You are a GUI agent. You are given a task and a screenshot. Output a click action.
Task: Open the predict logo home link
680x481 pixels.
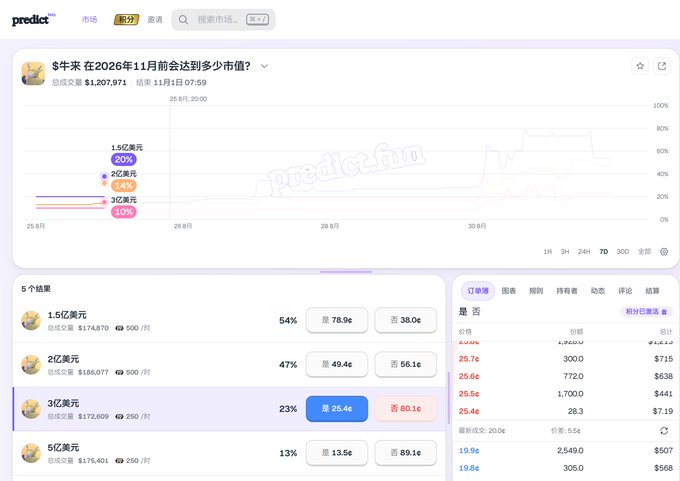point(33,19)
